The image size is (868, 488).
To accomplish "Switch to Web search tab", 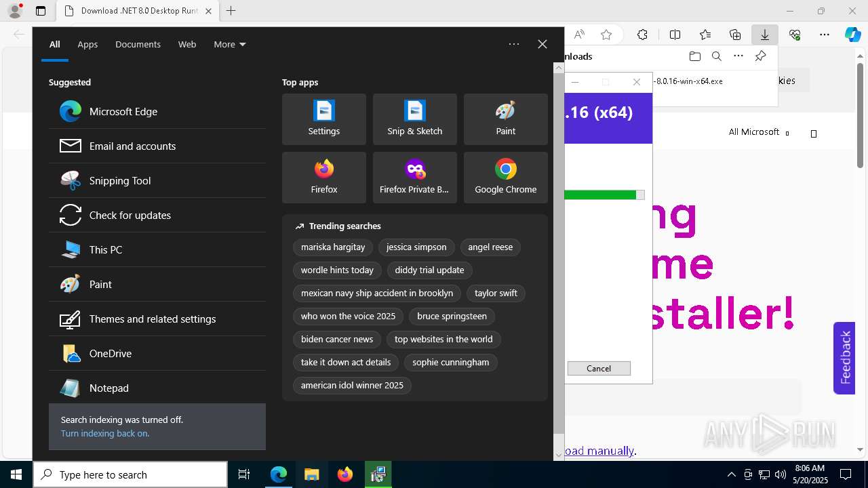I will 187,44.
